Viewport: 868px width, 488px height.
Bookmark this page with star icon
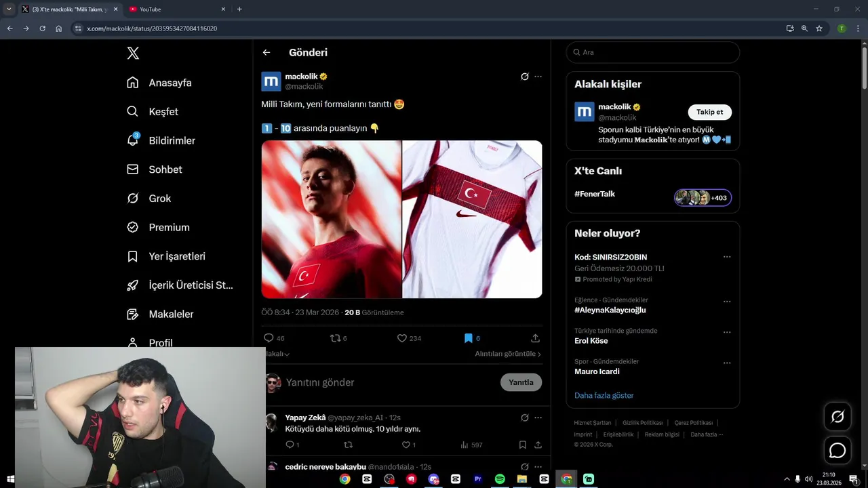tap(819, 28)
